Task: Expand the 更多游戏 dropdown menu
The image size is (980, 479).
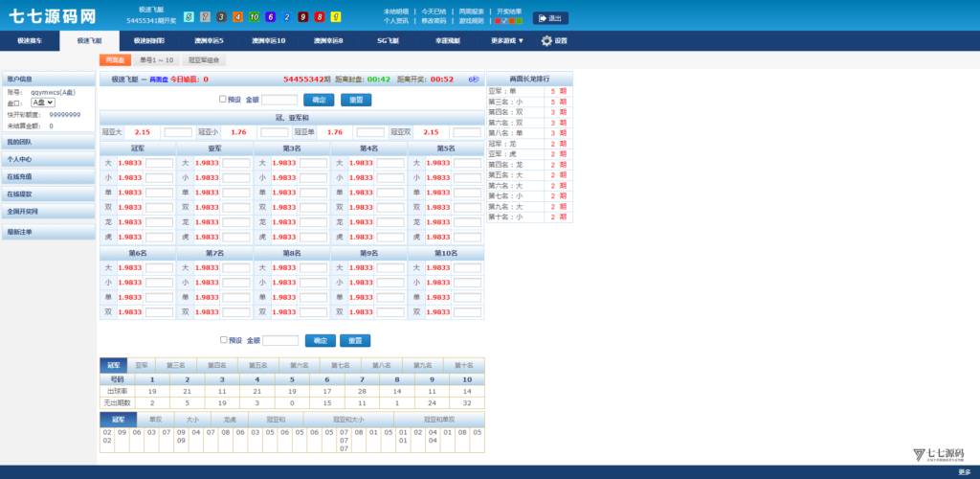Action: [x=507, y=41]
